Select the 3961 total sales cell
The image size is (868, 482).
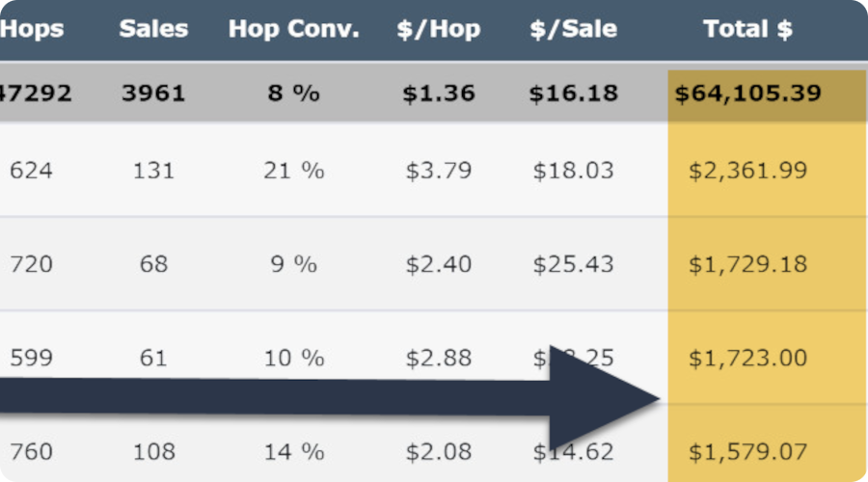(152, 94)
